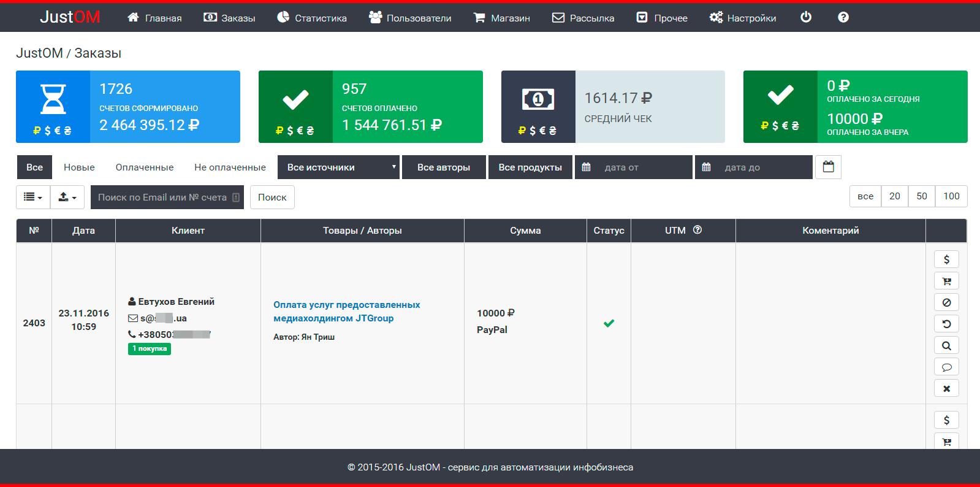Delete order 2403 with the X icon
Screen dimensions: 980x487
point(946,388)
